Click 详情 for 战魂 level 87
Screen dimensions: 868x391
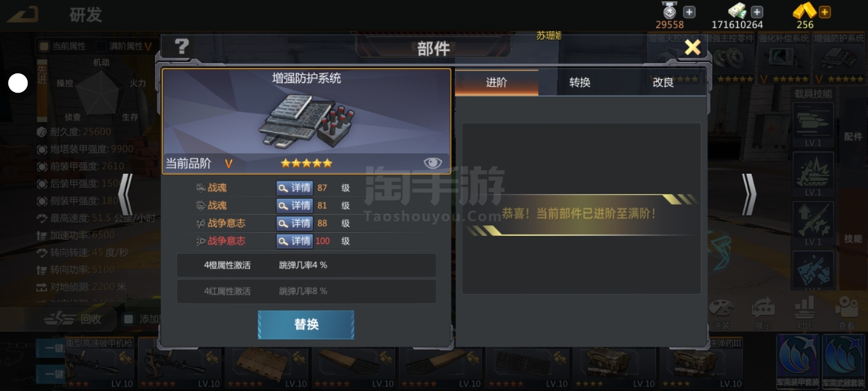point(294,187)
